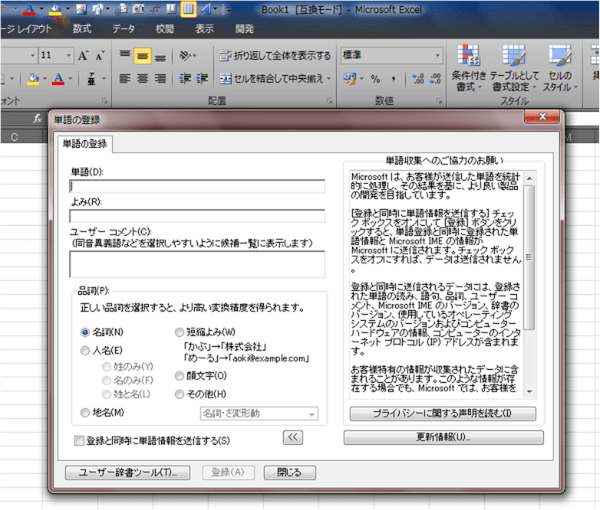Collapse the info pane with the << button

pyautogui.click(x=293, y=437)
